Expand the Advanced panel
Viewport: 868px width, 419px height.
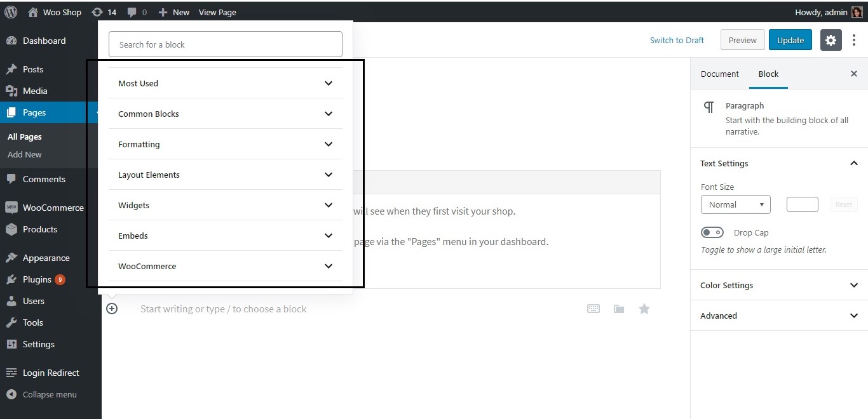(779, 316)
